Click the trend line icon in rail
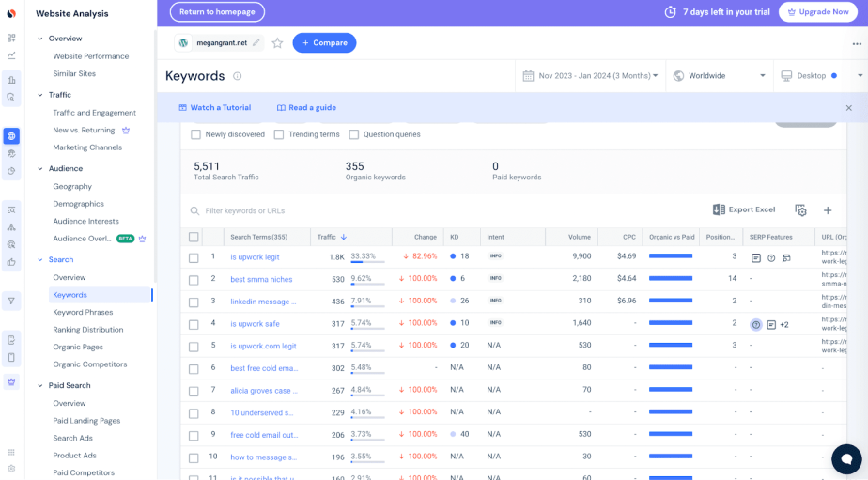 point(11,55)
